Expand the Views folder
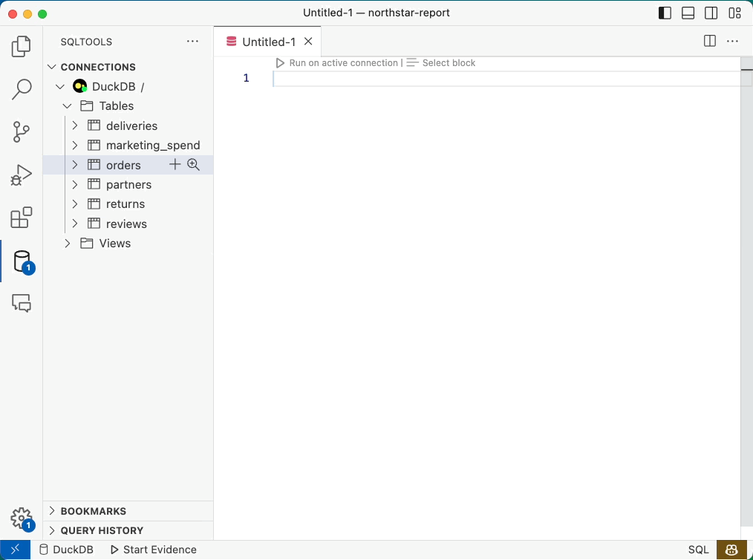The height and width of the screenshot is (560, 753). 68,244
